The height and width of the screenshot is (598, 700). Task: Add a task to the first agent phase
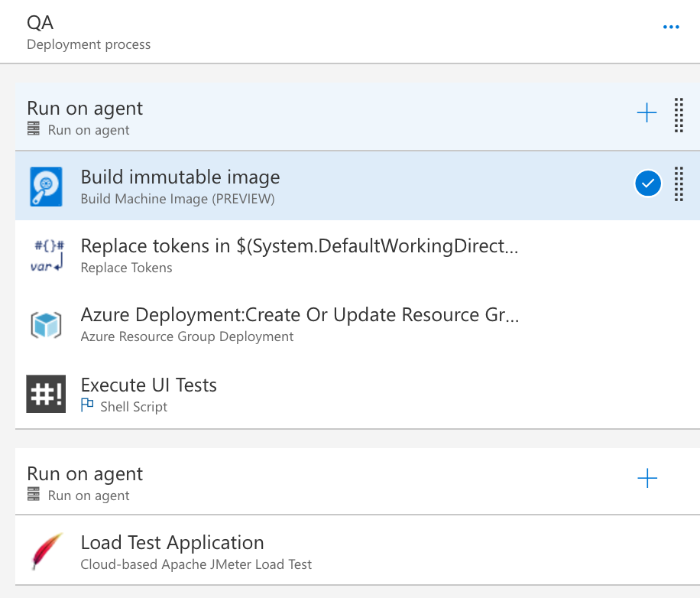[647, 113]
